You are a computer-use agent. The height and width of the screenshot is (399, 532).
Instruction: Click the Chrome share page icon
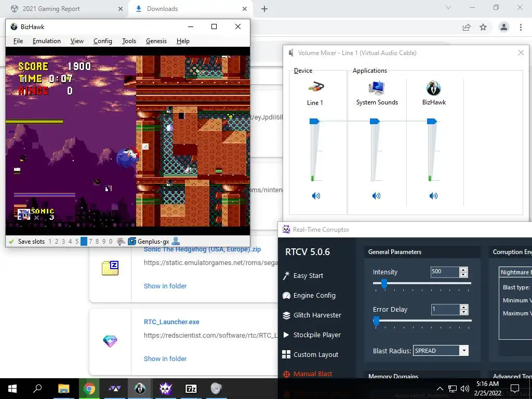(467, 27)
